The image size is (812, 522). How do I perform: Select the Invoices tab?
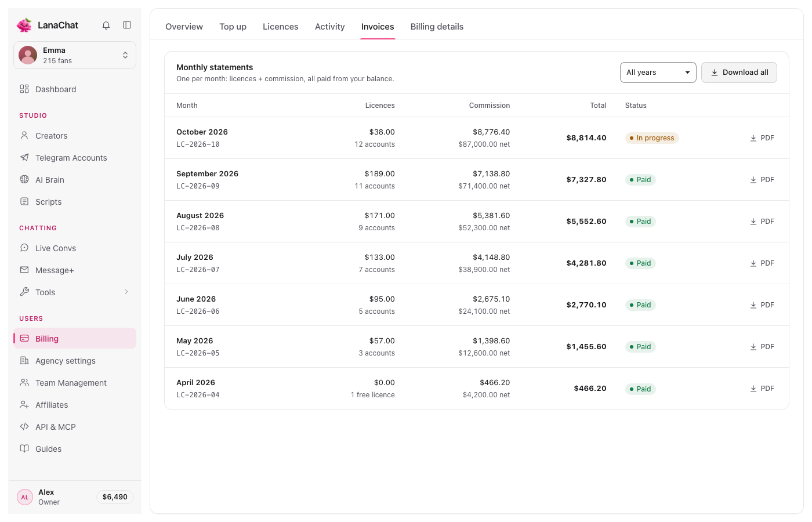coord(378,27)
